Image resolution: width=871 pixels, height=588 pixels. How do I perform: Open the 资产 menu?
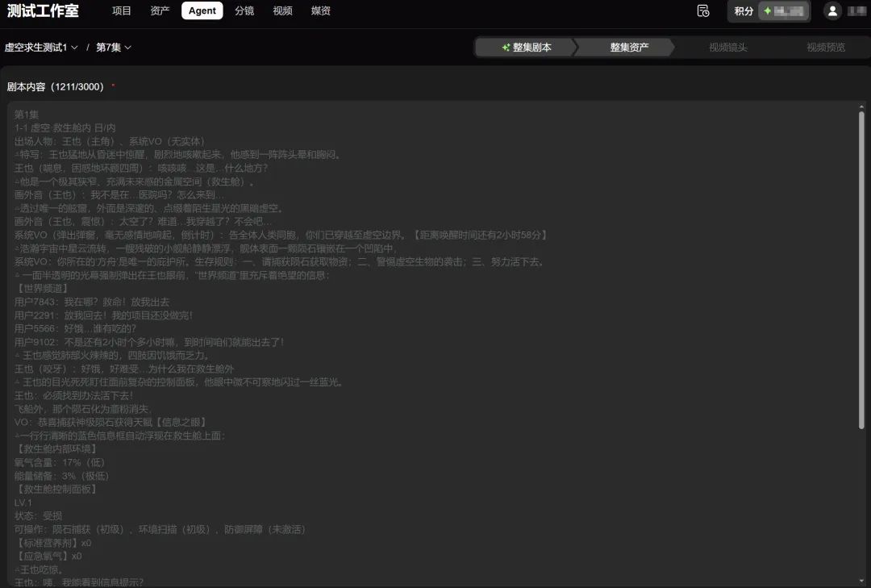[x=160, y=10]
